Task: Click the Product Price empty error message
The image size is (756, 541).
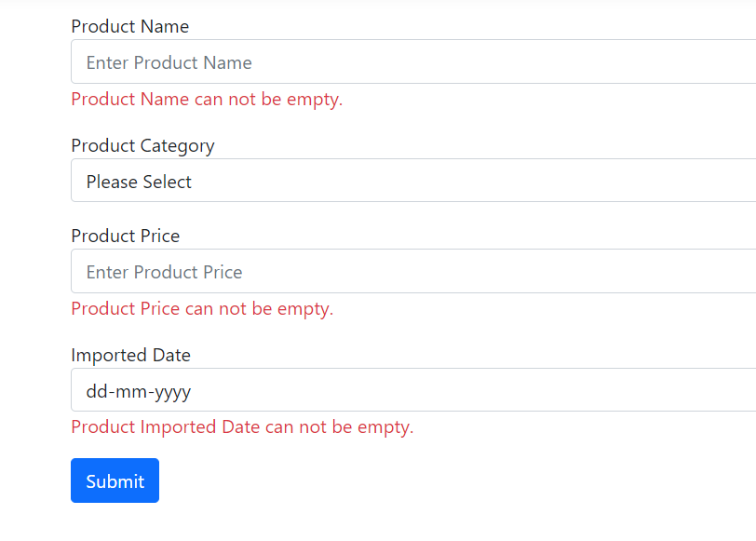Action: [202, 308]
